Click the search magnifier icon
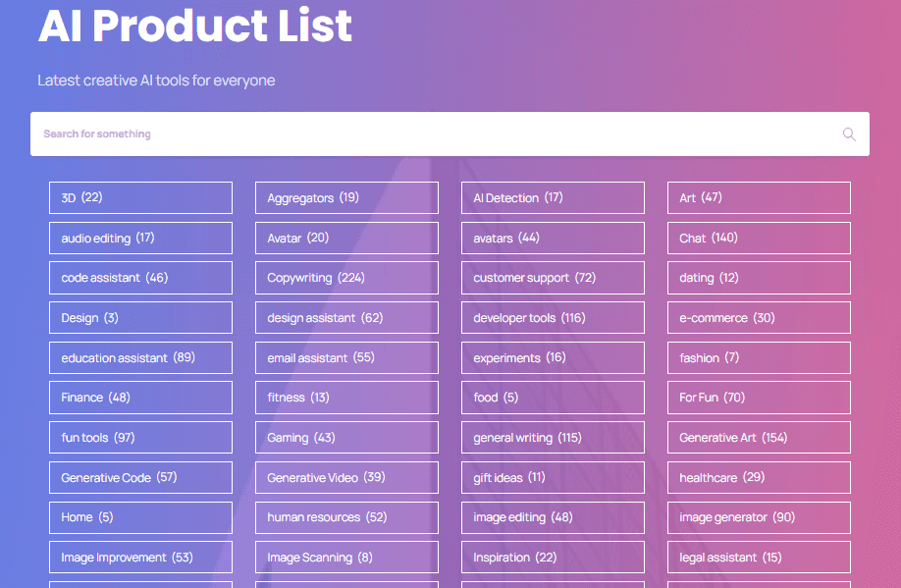 coord(848,134)
